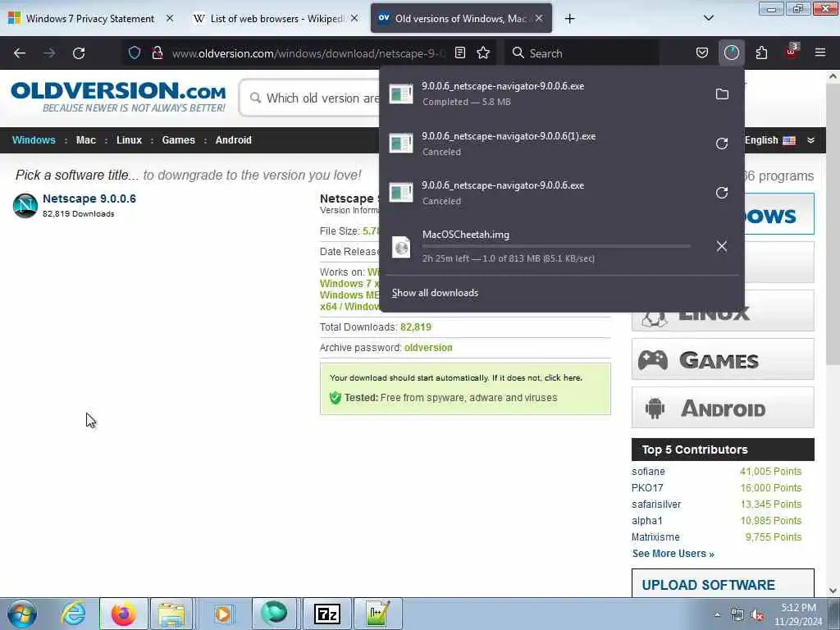View contributor alpha1's profile

pyautogui.click(x=647, y=521)
